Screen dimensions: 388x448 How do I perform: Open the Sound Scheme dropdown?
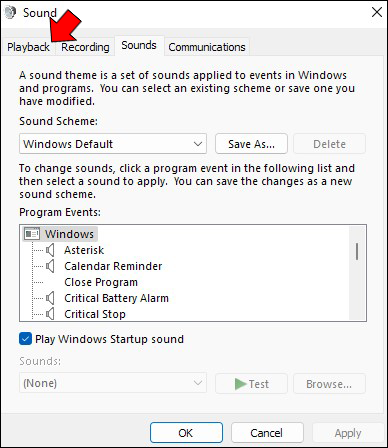(113, 144)
